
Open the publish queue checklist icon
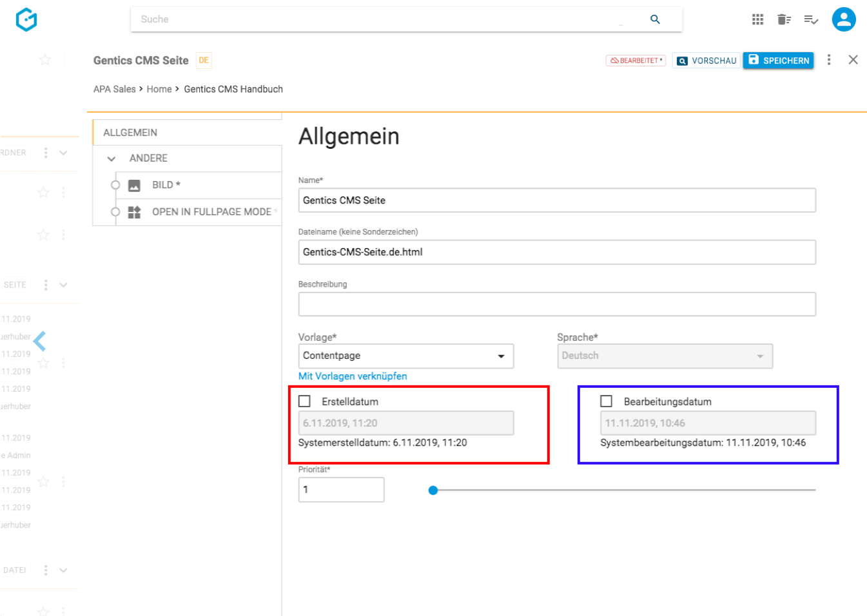pos(811,20)
